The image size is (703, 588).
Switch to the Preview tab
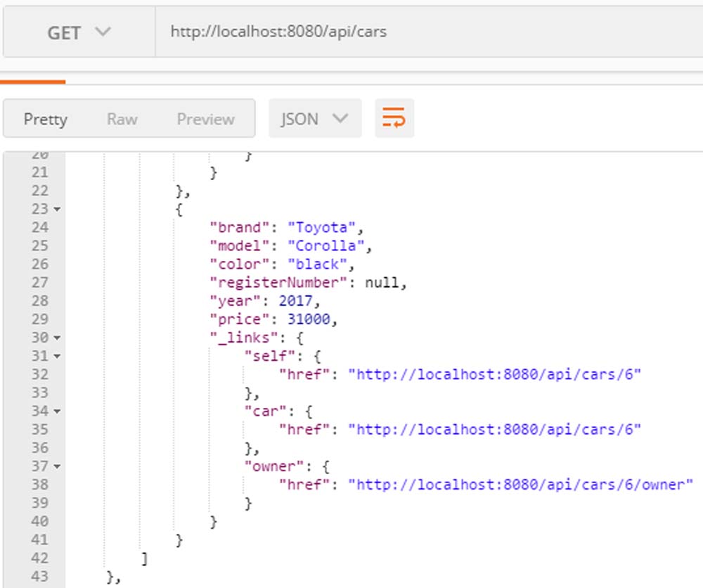coord(205,120)
